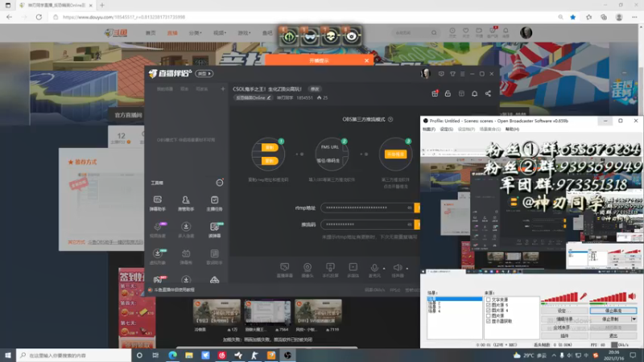Open tool box more-options circle icon
644x362 pixels.
point(220,183)
